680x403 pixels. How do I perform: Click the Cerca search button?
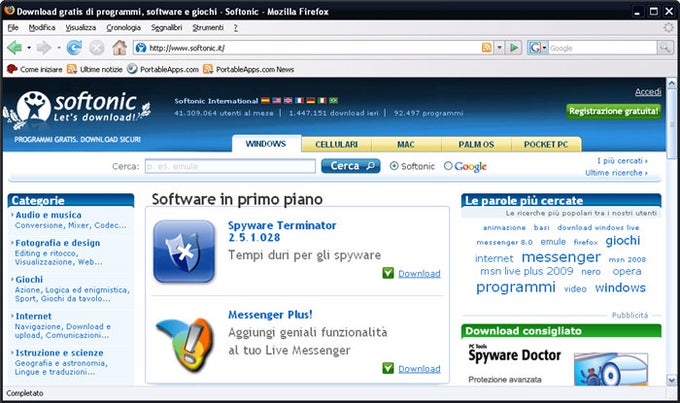point(350,166)
